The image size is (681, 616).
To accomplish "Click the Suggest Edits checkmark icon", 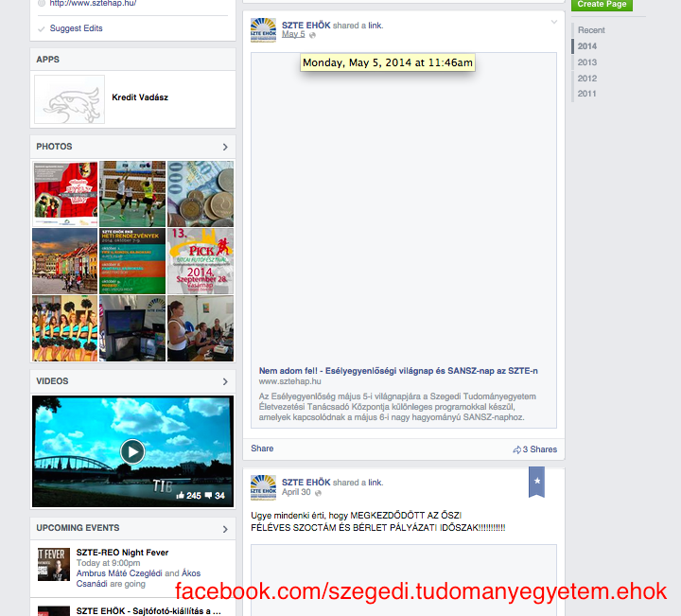I will pyautogui.click(x=42, y=29).
